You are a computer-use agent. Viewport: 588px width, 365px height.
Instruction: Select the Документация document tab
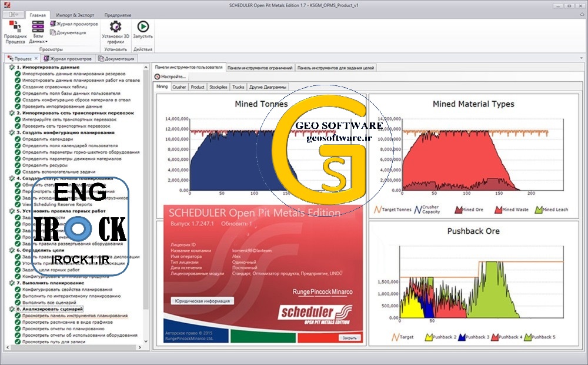pos(116,59)
